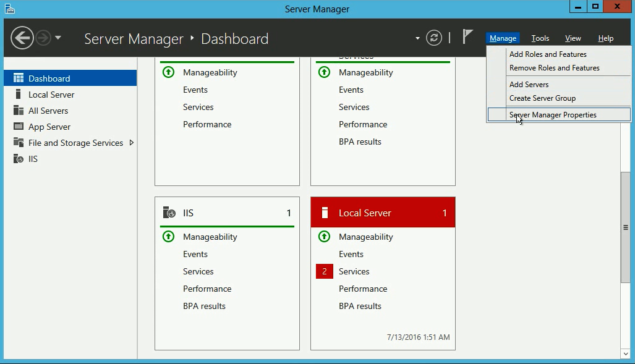The width and height of the screenshot is (635, 364).
Task: Click top-right tile Manageability status icon
Action: [324, 72]
